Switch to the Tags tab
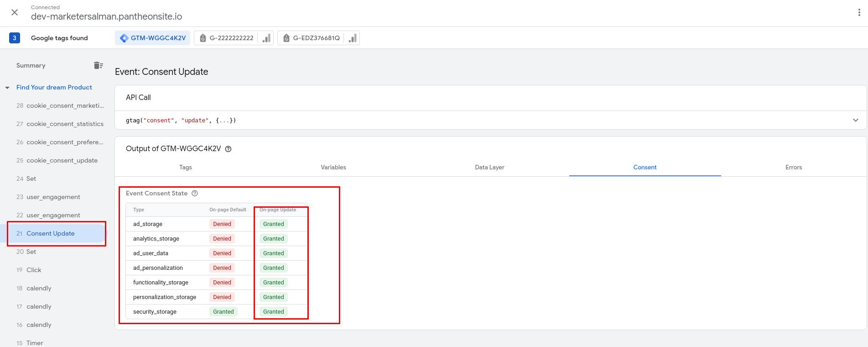 (x=186, y=167)
